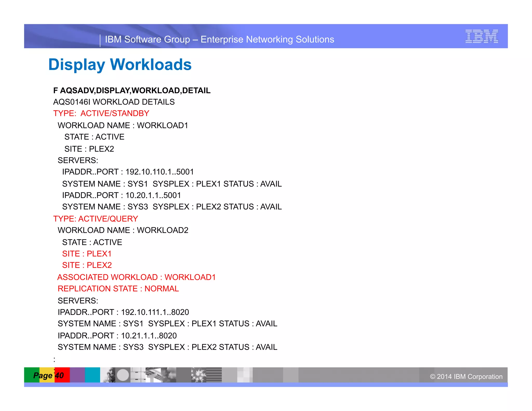This screenshot has height=411, width=532.
Task: Click the Display Workloads slide title
Action: pos(120,64)
